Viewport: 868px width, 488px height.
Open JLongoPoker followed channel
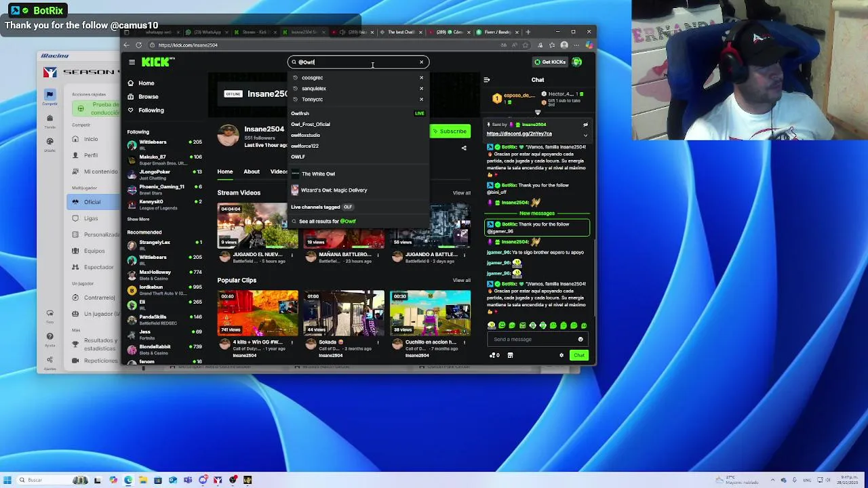point(164,174)
